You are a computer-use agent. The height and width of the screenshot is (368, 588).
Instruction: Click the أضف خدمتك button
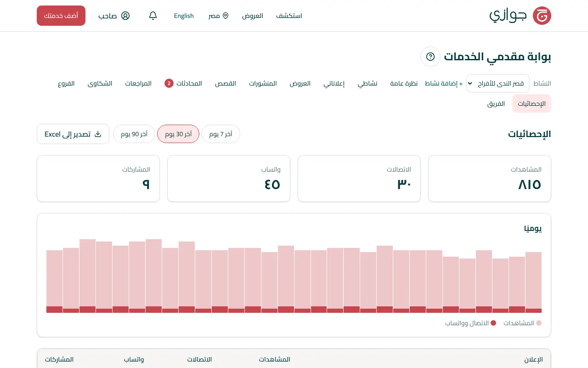(x=61, y=16)
